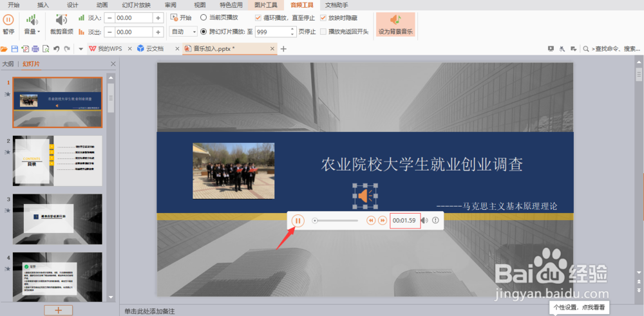The width and height of the screenshot is (644, 316).
Task: Select the 幻灯片 panel tab
Action: 31,64
